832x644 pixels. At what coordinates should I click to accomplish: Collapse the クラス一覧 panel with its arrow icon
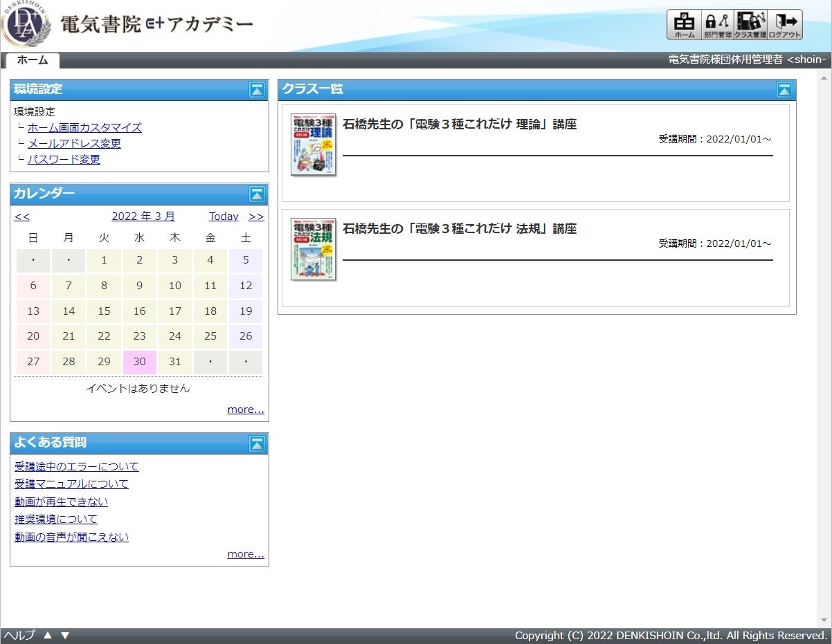coord(784,89)
